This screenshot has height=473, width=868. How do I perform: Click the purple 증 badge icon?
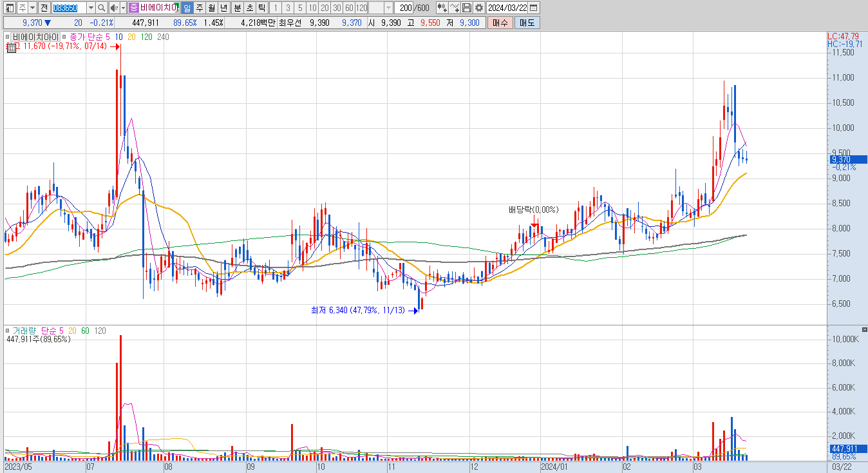point(133,8)
